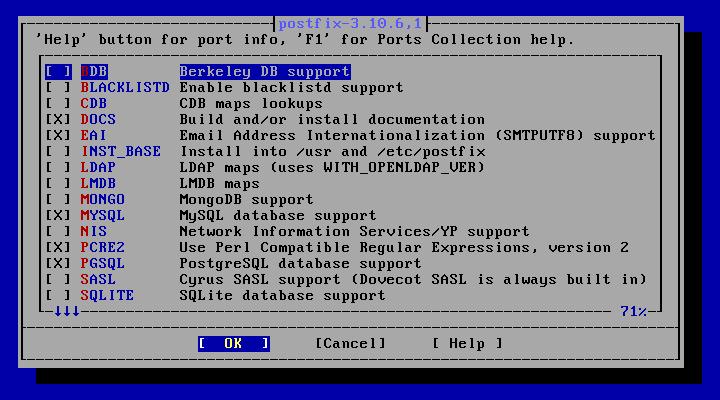Enable the NIS checkbox

[x=58, y=231]
